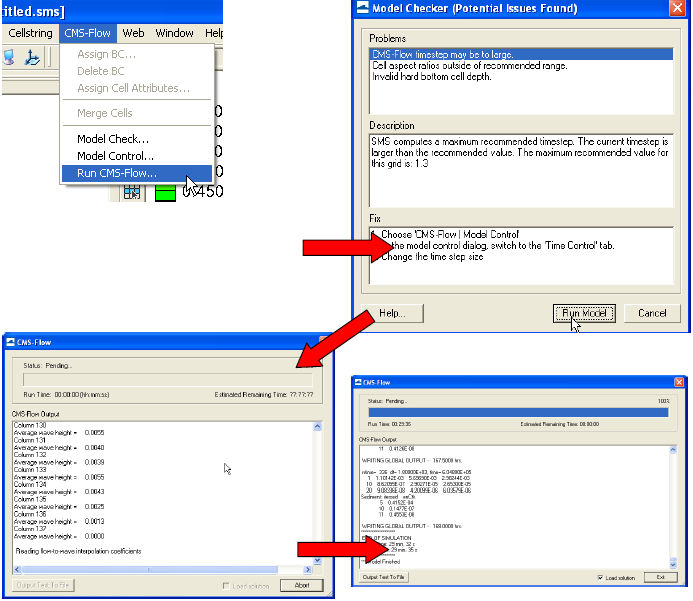
Task: Select 'Invalid hard bottom cell depth' problem
Action: pyautogui.click(x=432, y=76)
